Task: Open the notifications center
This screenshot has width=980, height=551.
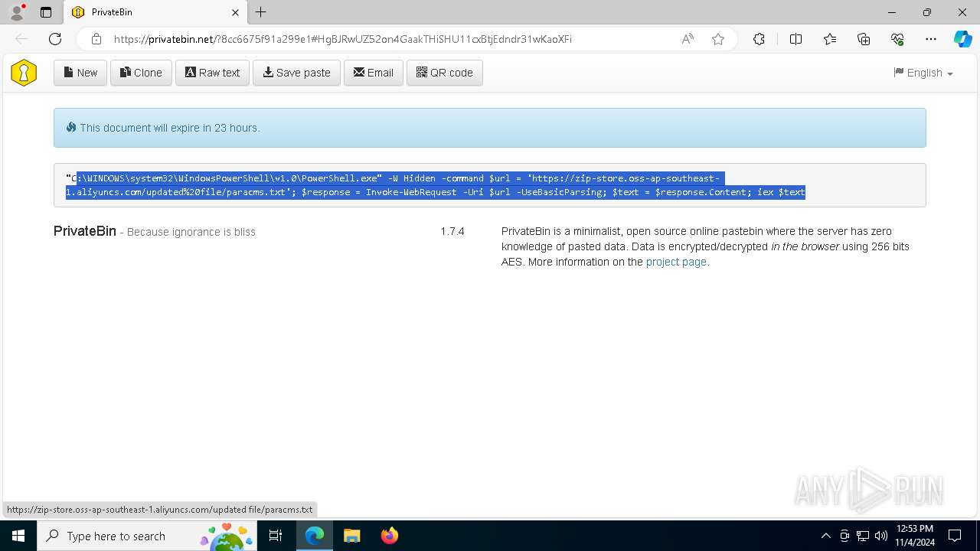Action: click(x=955, y=536)
